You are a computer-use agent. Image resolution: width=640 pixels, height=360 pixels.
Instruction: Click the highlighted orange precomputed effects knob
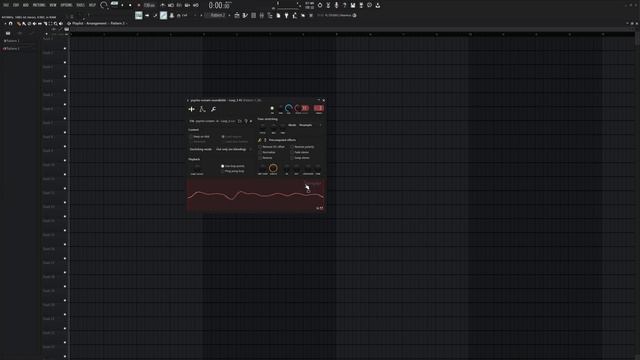(273, 168)
